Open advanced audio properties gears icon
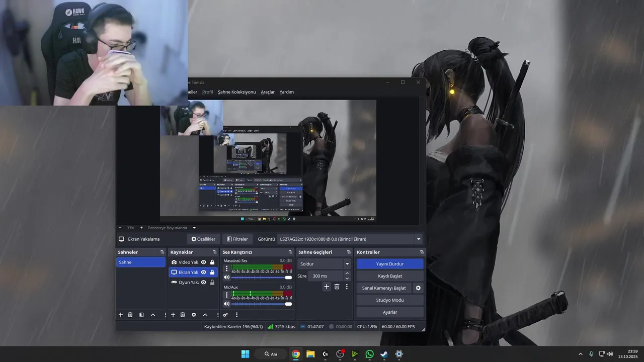 click(x=225, y=315)
